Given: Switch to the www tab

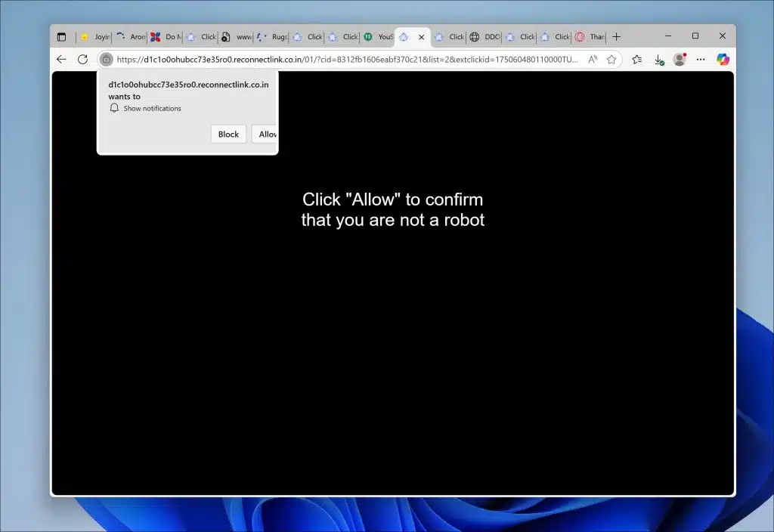Looking at the screenshot, I should coord(237,37).
